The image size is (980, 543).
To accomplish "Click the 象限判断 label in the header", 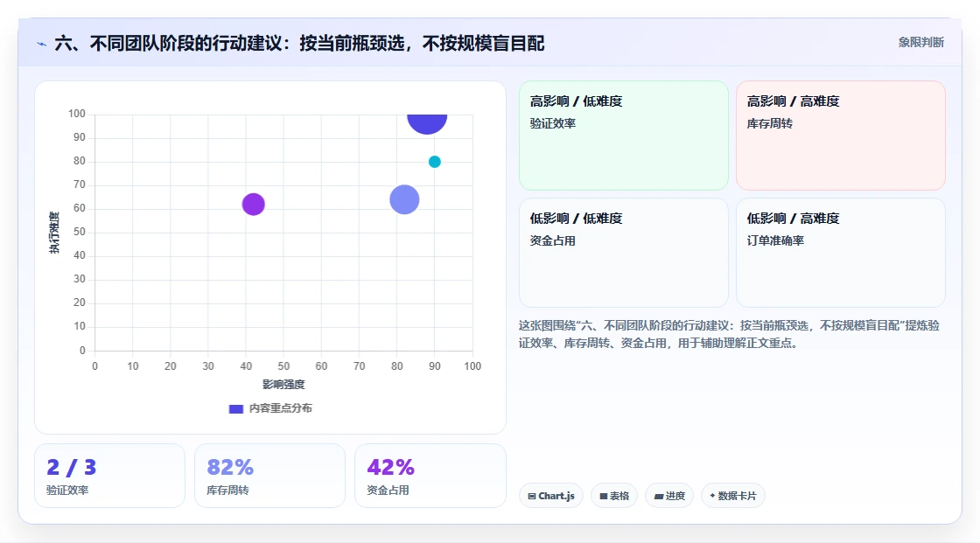I will 920,43.
